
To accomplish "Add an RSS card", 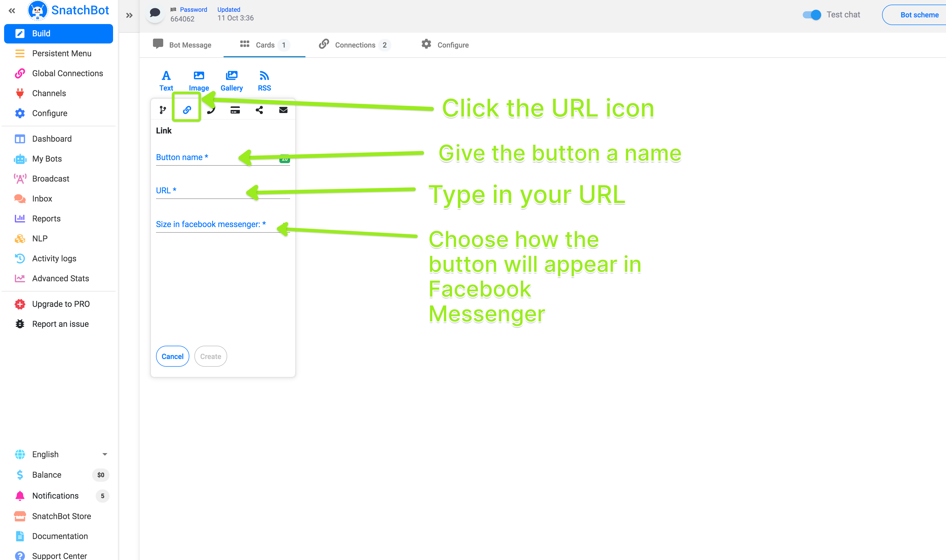I will tap(264, 81).
